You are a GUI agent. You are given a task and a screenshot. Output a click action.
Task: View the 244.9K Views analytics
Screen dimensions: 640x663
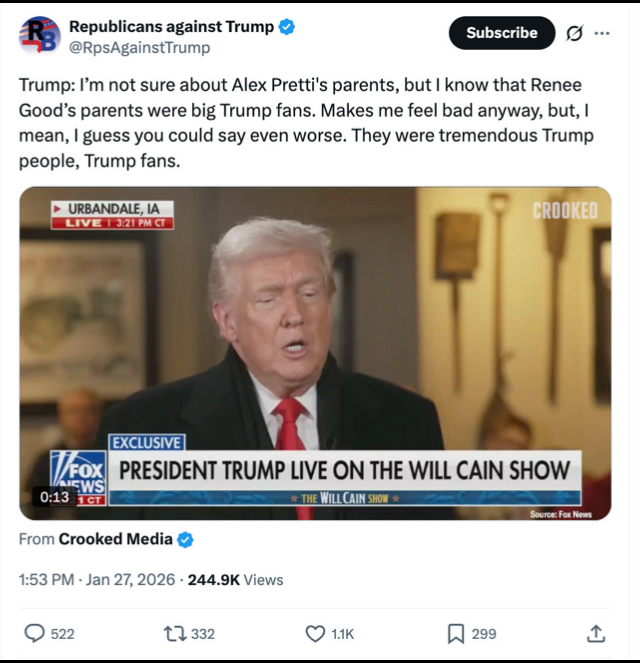point(235,580)
